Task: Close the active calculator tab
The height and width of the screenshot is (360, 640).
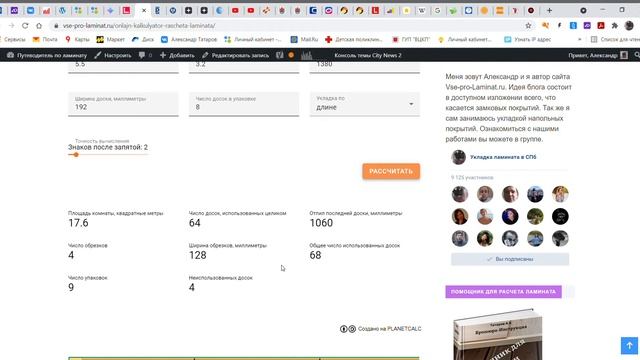Action: point(144,11)
